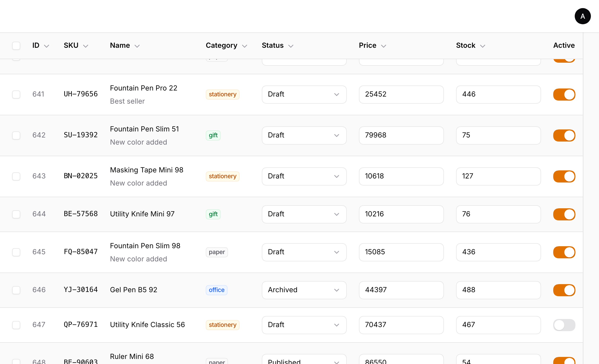This screenshot has width=599, height=364.
Task: Sort by the SKU column chevron
Action: 86,46
